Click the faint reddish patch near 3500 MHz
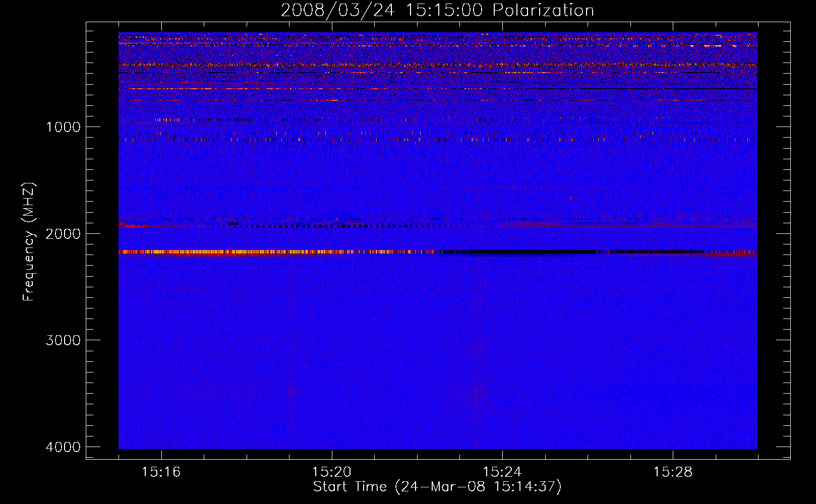Image resolution: width=816 pixels, height=504 pixels. (475, 396)
